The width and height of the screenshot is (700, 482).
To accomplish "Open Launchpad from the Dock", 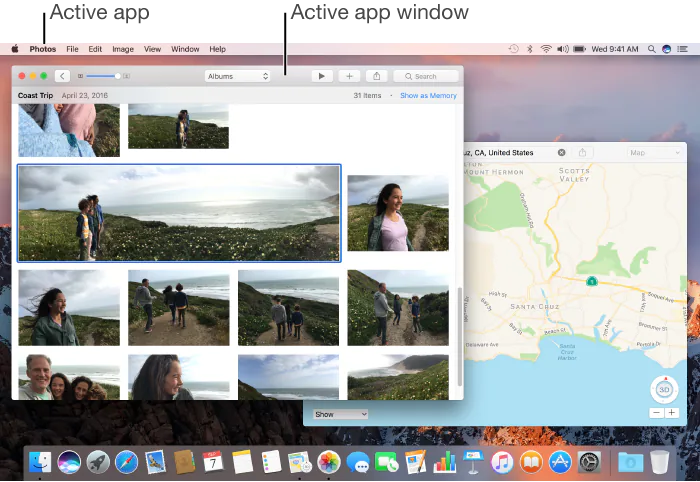I will (x=98, y=461).
